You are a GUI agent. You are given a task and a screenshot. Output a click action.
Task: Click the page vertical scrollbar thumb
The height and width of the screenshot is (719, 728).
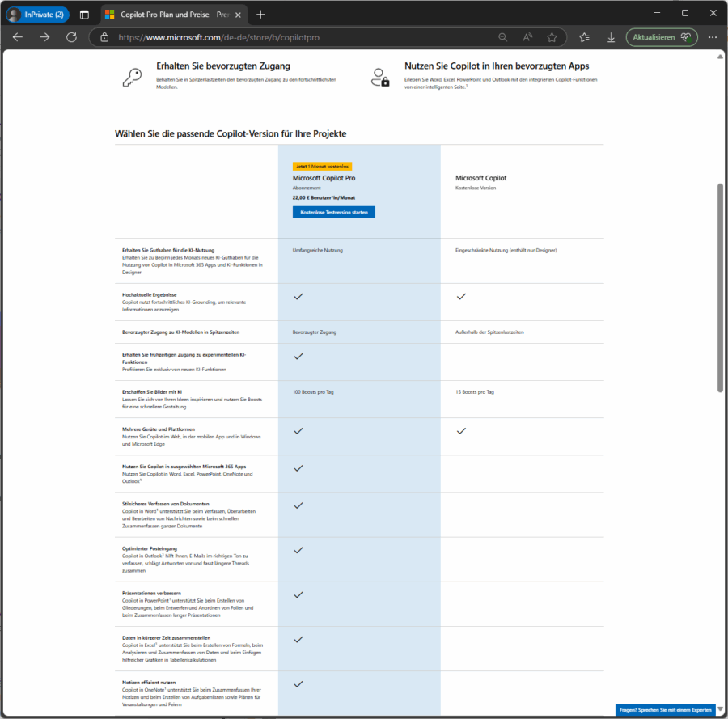[720, 288]
